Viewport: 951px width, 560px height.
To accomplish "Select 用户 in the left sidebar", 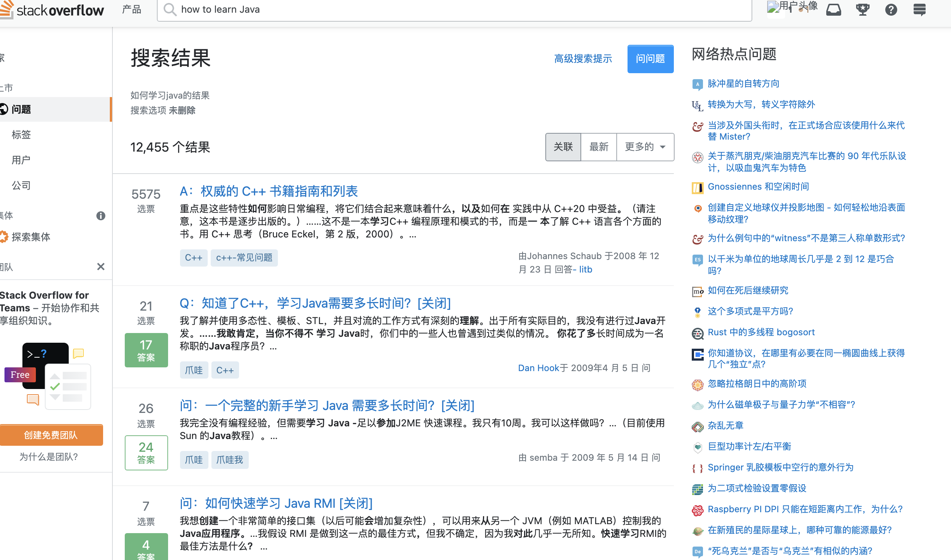I will point(21,160).
